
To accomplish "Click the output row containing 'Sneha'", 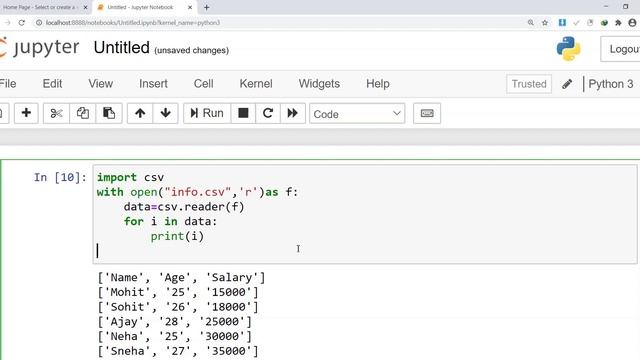I will pyautogui.click(x=178, y=351).
